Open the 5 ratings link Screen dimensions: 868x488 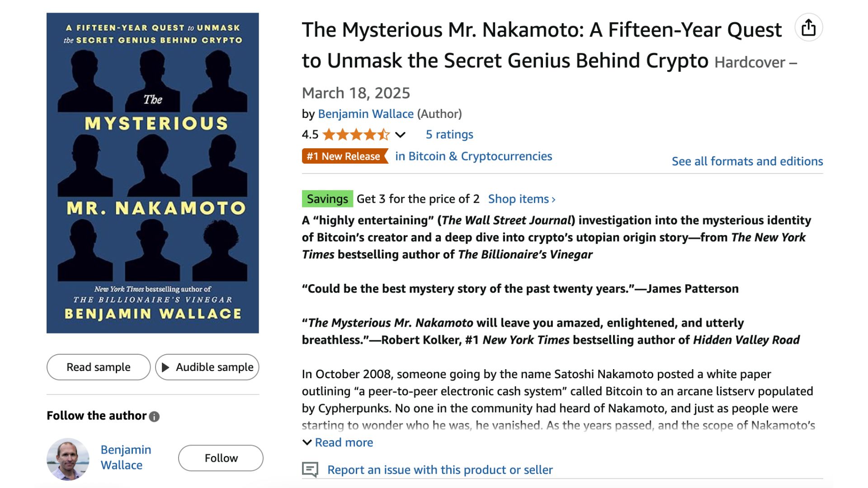[449, 135]
